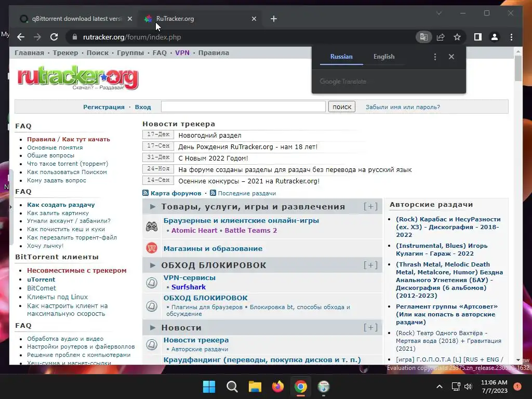Click the RSS icon beside Последние раздачи

212,193
